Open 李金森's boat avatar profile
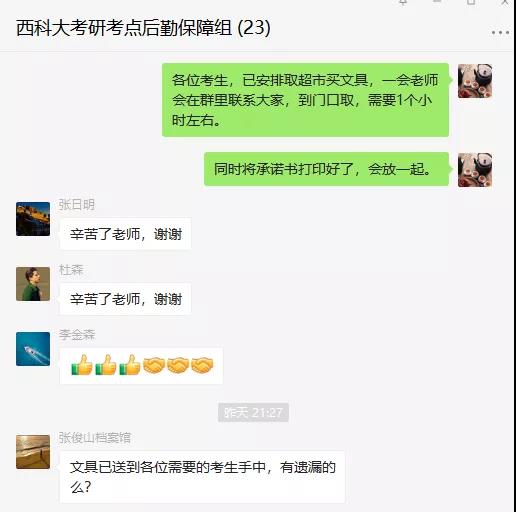Viewport: 516px width, 512px height. coord(33,349)
